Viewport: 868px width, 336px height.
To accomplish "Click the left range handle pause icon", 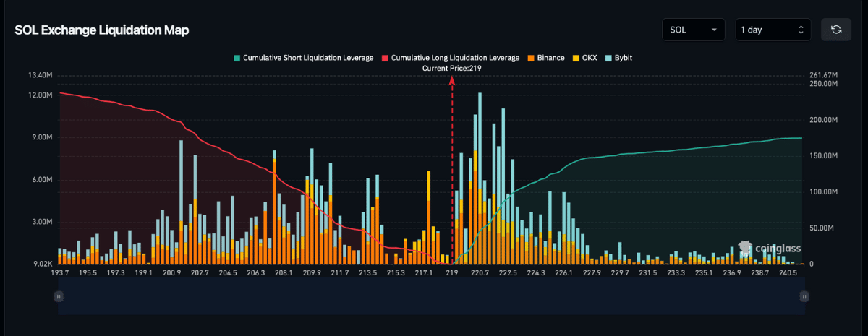I will tap(59, 296).
